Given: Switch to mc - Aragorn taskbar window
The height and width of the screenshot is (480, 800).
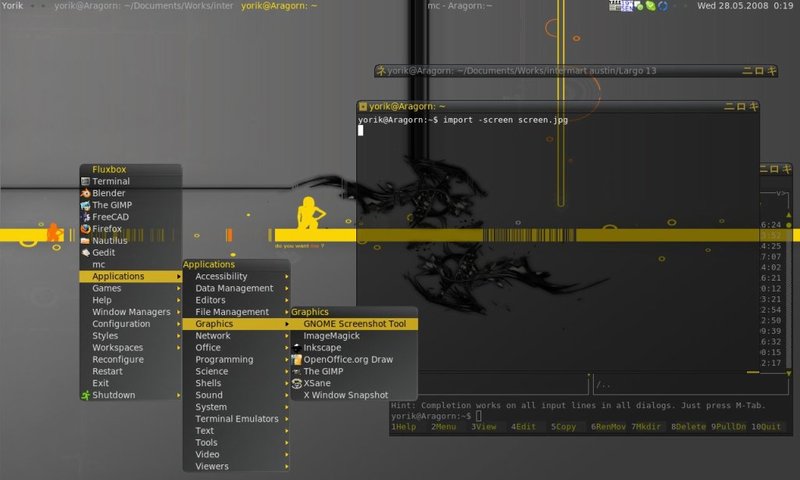Looking at the screenshot, I should (460, 6).
